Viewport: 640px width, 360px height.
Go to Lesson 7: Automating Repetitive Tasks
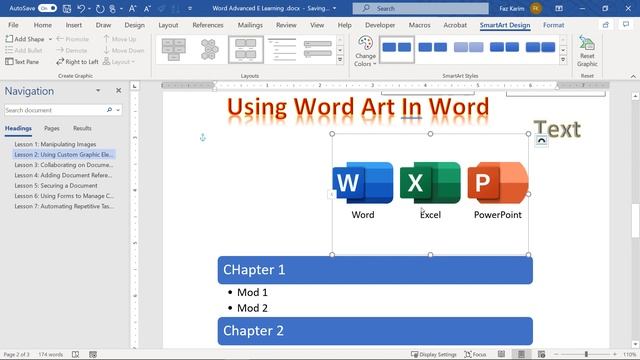pyautogui.click(x=64, y=207)
